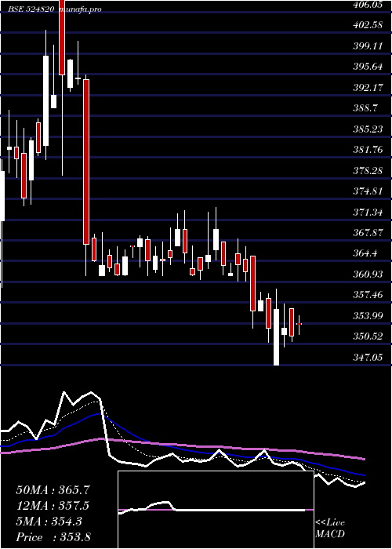
Task: Click the 395.64 price axis label
Action: pos(367,67)
